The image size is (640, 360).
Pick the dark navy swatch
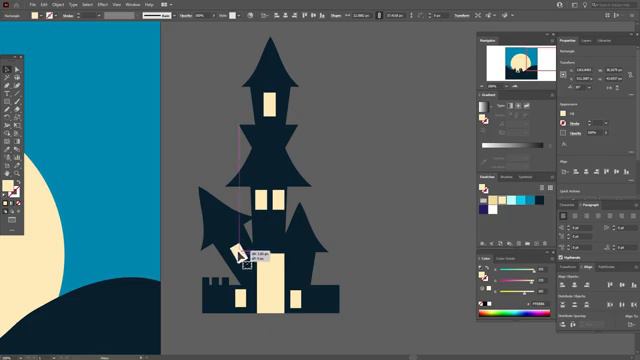[x=540, y=200]
